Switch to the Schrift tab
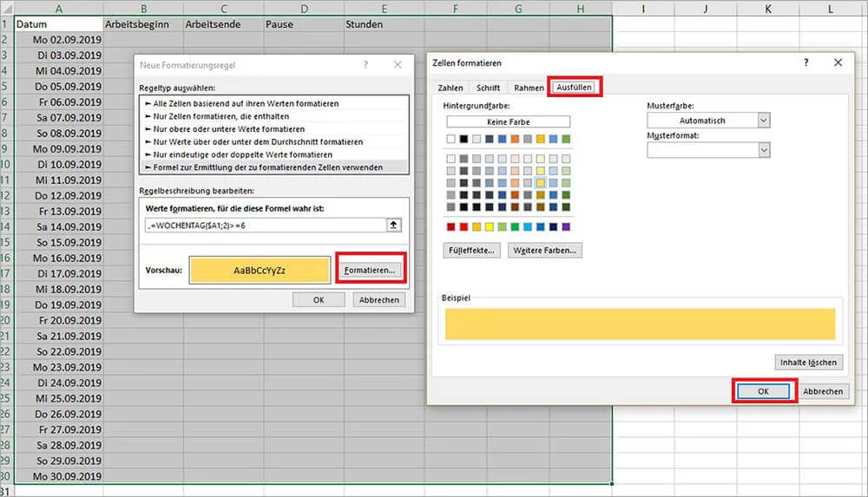 coord(488,88)
